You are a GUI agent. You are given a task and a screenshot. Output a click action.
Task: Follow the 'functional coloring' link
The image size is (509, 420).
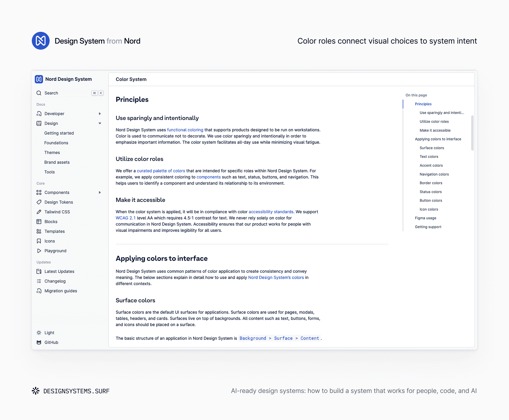pyautogui.click(x=185, y=130)
